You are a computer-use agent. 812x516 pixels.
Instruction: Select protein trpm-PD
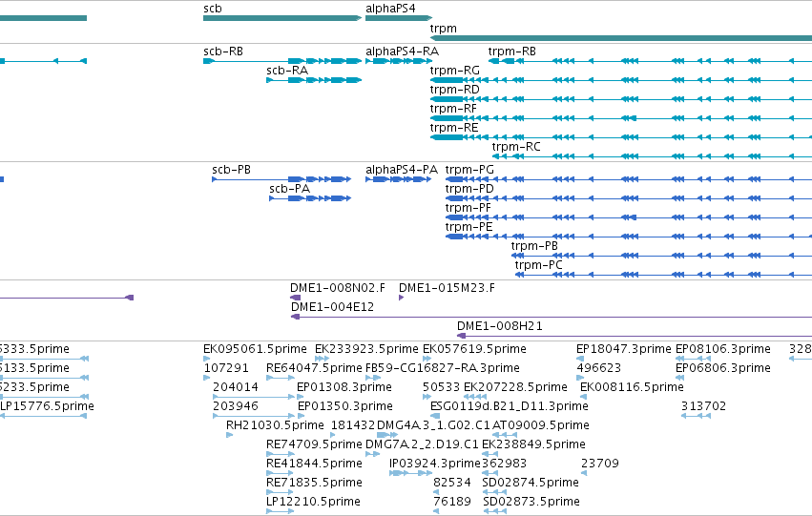coord(629,198)
